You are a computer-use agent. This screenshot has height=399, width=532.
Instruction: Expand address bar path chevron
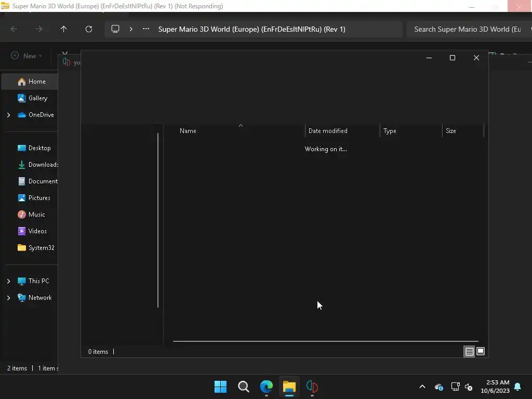point(131,29)
